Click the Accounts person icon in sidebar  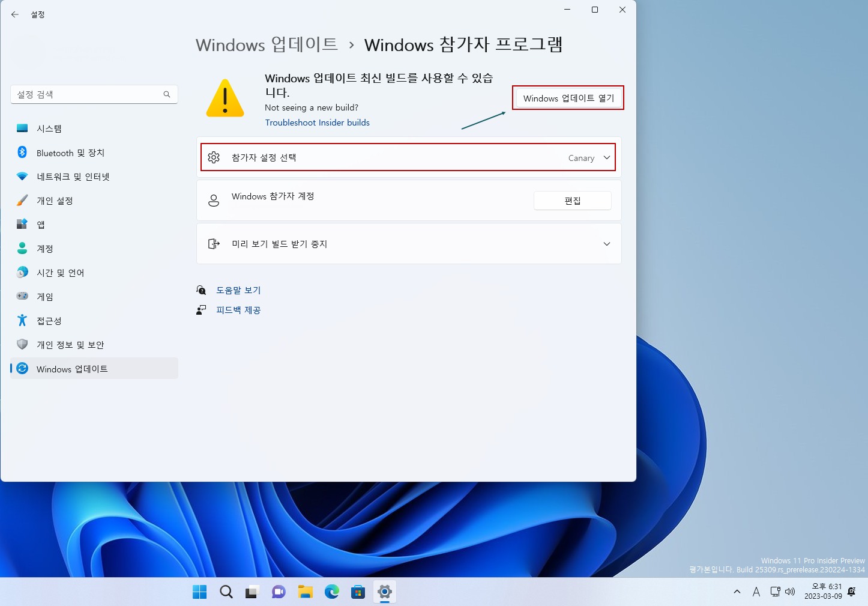[22, 248]
